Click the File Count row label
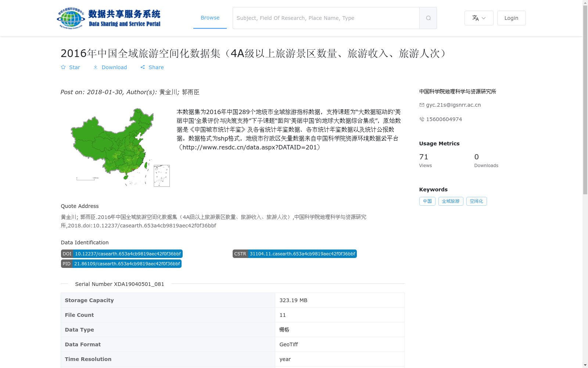 (x=79, y=315)
